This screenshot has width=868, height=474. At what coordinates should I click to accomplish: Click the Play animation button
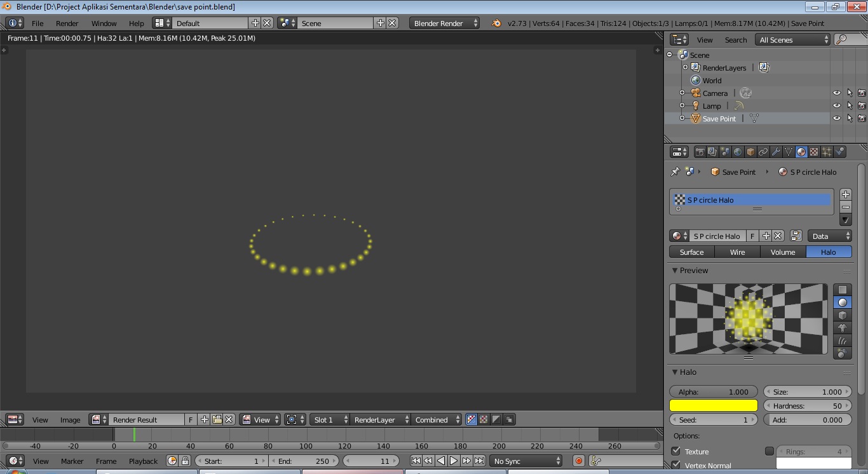tap(454, 461)
